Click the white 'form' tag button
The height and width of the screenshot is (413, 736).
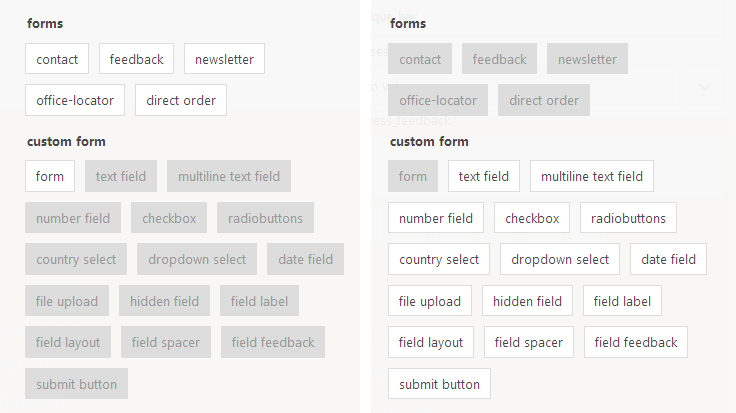[x=49, y=176]
